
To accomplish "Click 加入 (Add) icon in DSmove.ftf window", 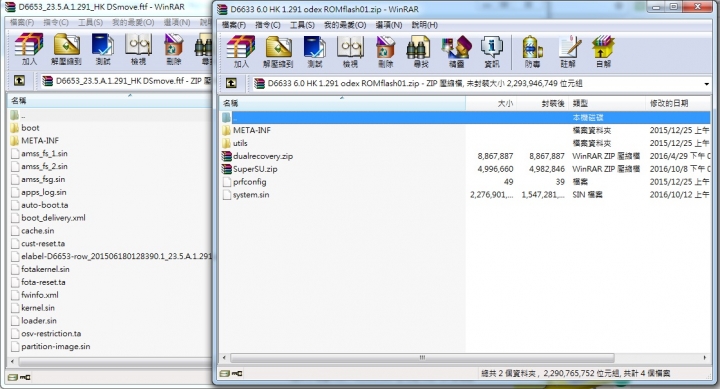I will pos(29,49).
